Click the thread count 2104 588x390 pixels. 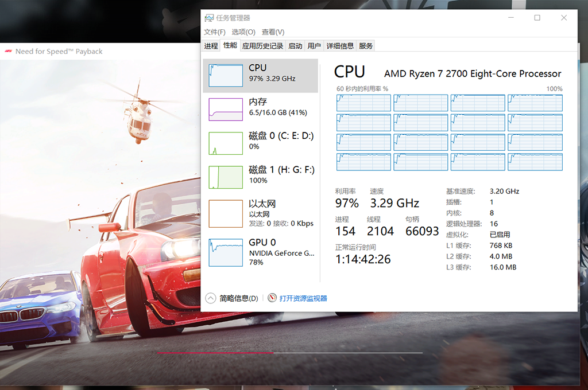coord(380,231)
